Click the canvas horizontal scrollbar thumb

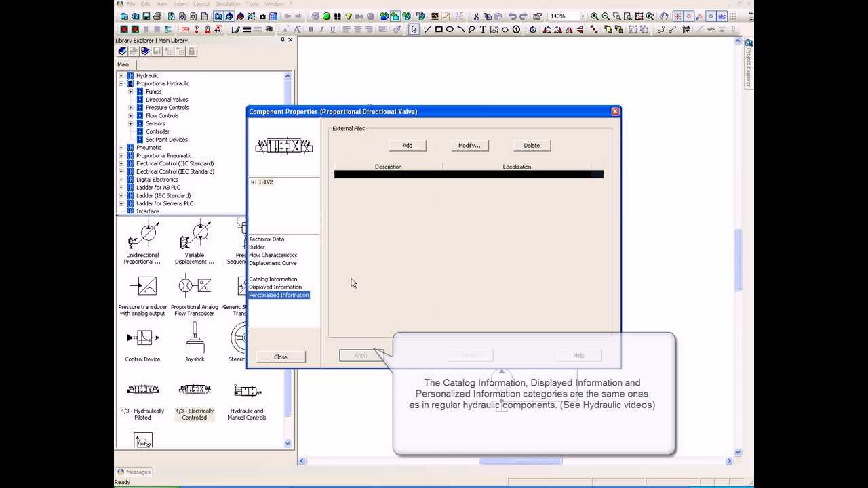pos(521,461)
